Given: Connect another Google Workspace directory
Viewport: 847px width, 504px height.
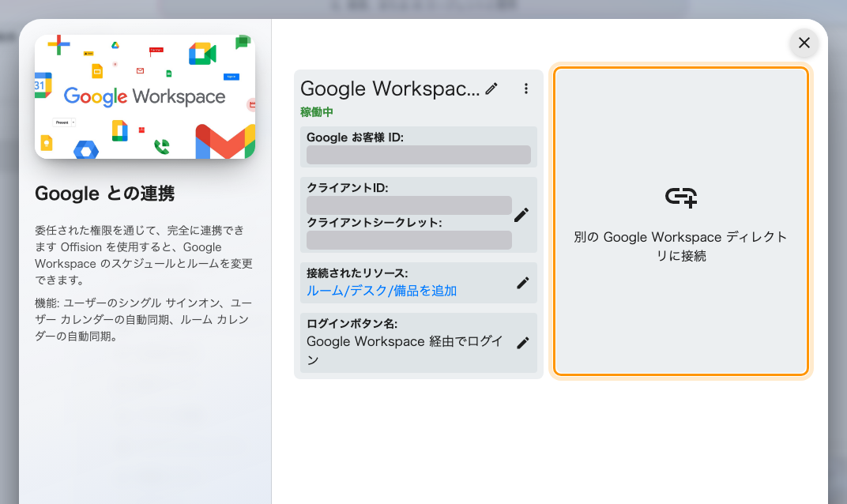Looking at the screenshot, I should pyautogui.click(x=680, y=221).
